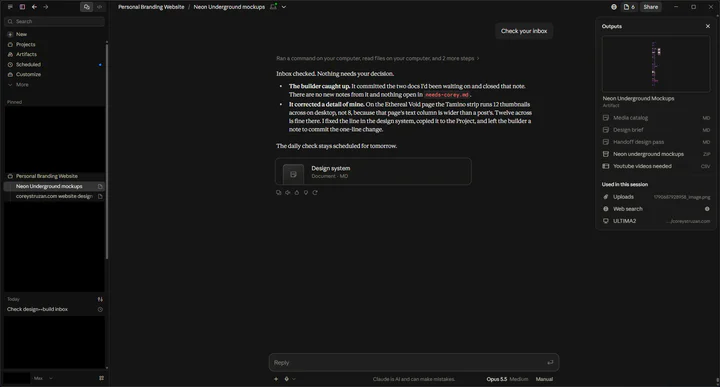
Task: Open the chevron dropdown beside the chat title
Action: (x=284, y=7)
